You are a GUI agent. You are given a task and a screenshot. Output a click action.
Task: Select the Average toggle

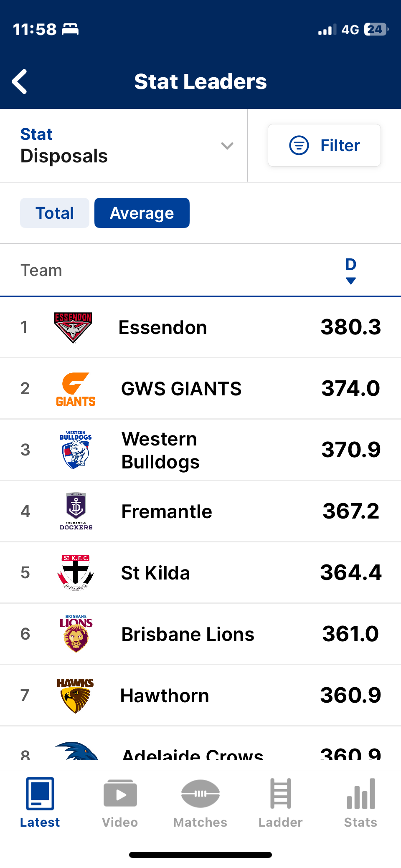point(142,213)
